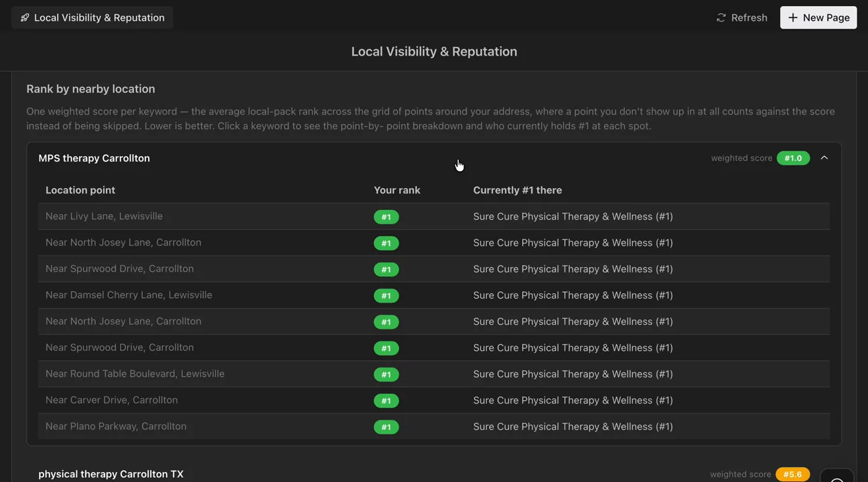Click the Rank by nearby location heading
The height and width of the screenshot is (482, 868).
click(90, 89)
